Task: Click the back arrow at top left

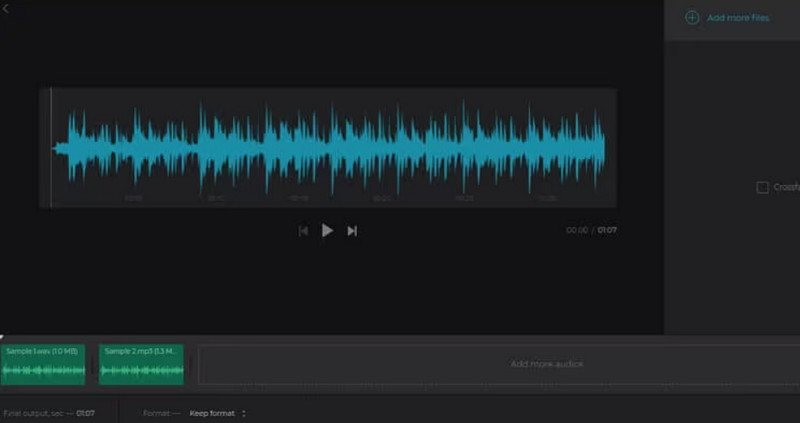Action: 5,8
